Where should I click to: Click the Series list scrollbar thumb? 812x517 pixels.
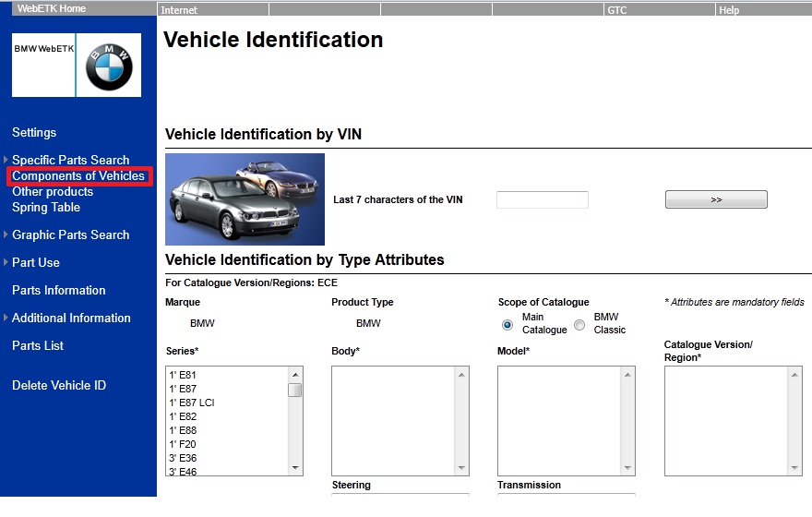pyautogui.click(x=295, y=390)
